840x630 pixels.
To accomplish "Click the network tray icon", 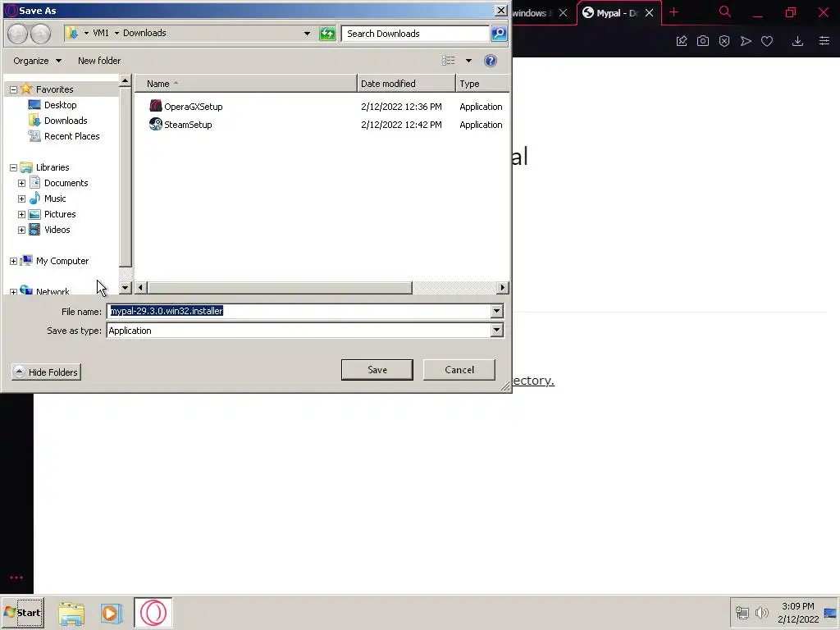I will point(742,612).
